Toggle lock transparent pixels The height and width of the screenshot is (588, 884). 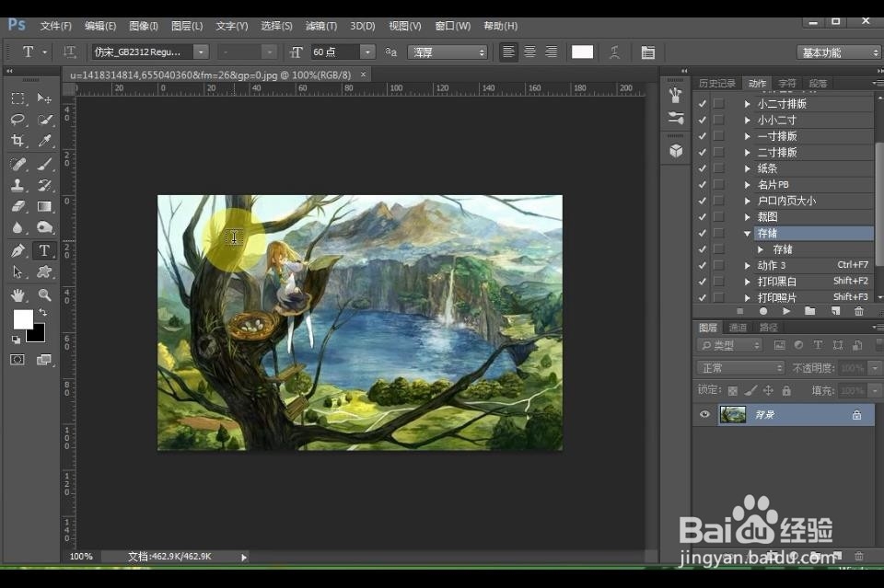732,390
